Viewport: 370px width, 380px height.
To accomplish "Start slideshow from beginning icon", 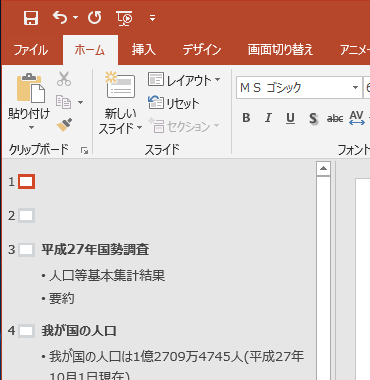I will click(x=124, y=18).
